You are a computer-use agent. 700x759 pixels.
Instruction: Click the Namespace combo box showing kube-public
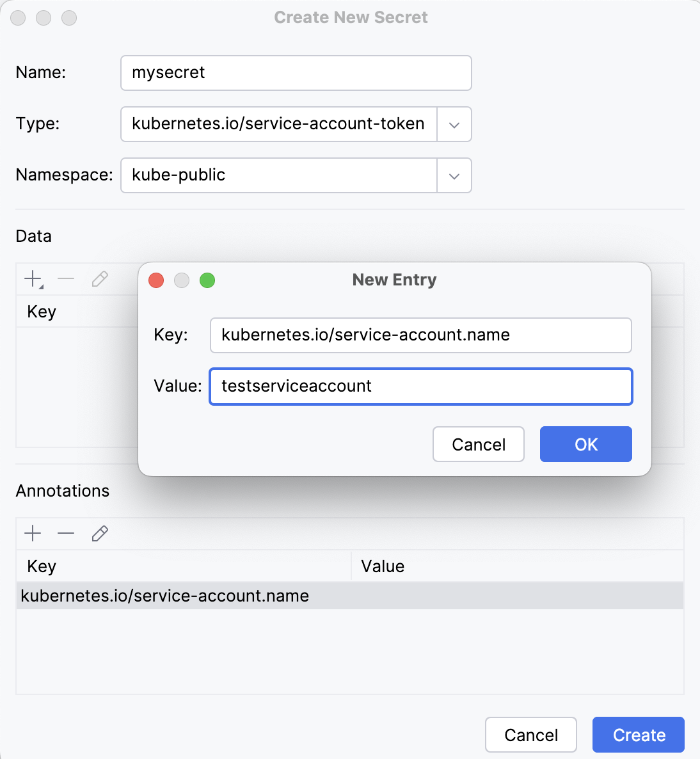click(278, 175)
